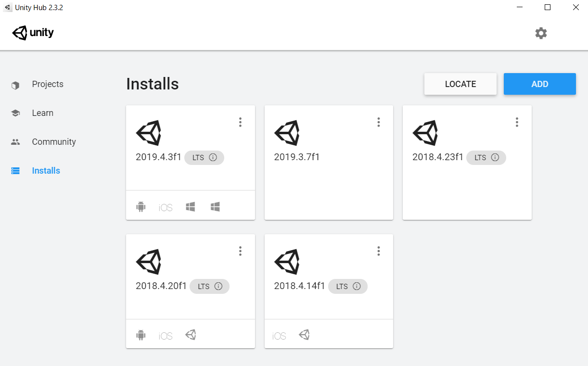Viewport: 588px width, 366px height.
Task: Switch to the Learn section
Action: [x=42, y=113]
